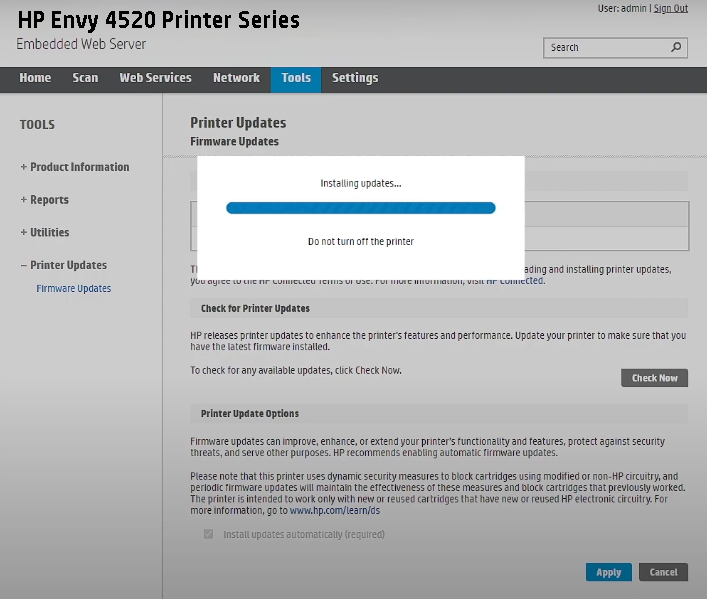Click the 'Check for Printer Updates' heading
707x599 pixels.
click(255, 309)
